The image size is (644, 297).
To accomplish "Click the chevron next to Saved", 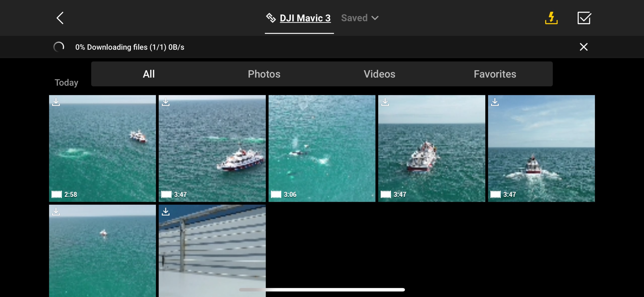I will [x=375, y=18].
